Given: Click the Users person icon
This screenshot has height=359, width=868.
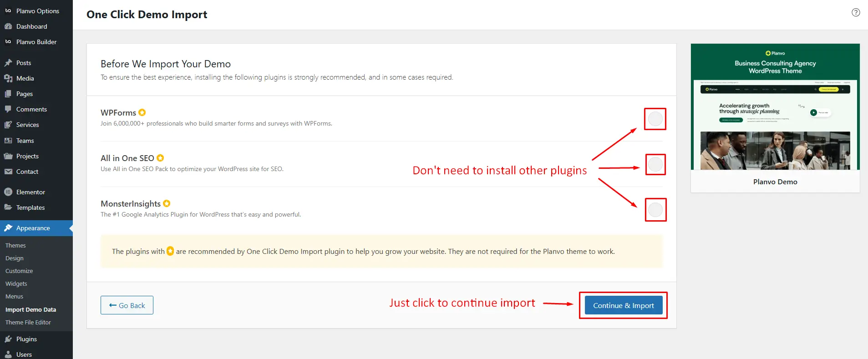Looking at the screenshot, I should (8, 354).
